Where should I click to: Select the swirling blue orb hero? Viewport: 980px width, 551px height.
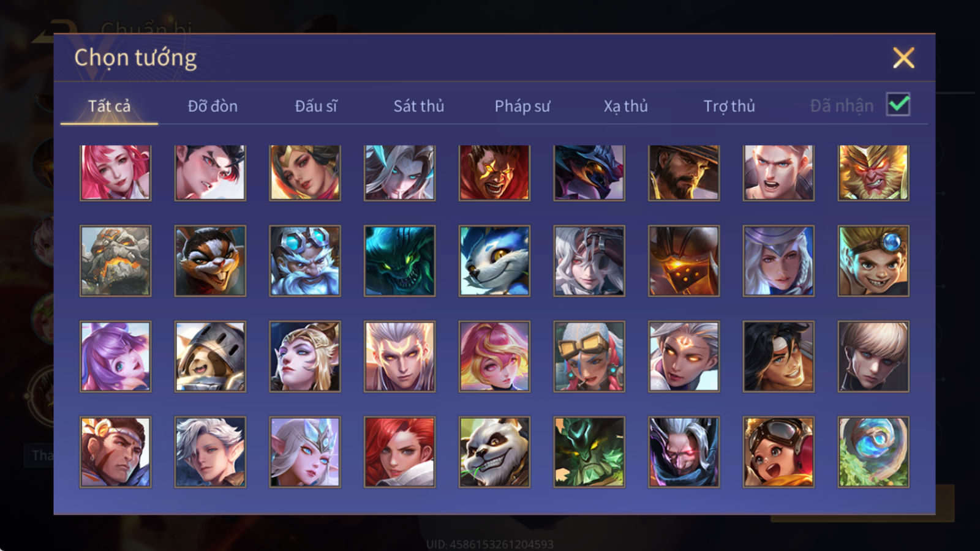pyautogui.click(x=873, y=452)
